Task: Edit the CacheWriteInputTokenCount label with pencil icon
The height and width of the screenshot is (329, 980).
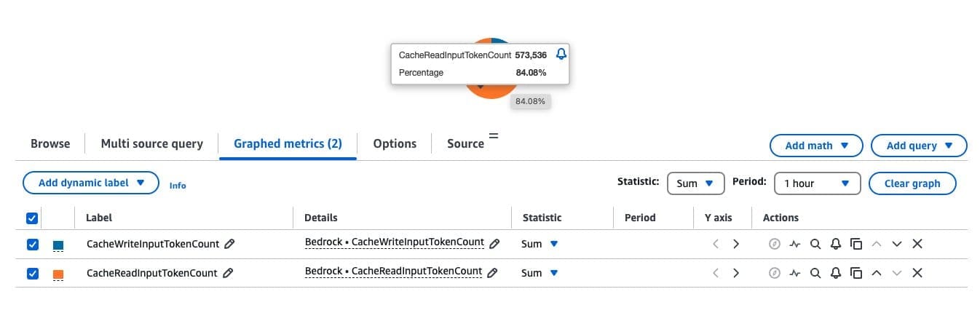Action: tap(229, 244)
